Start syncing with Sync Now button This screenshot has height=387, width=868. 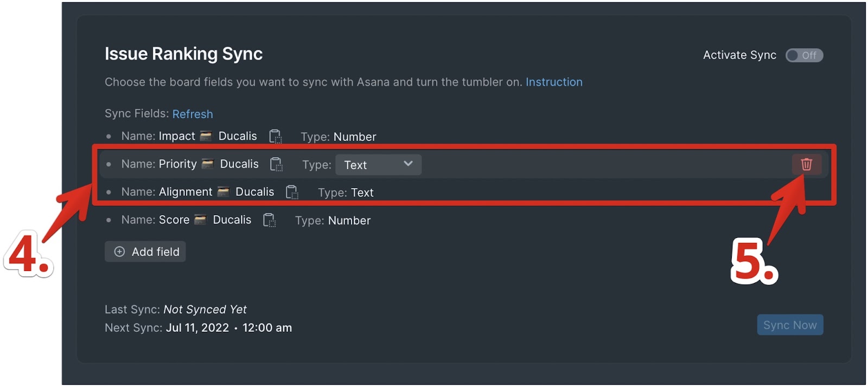point(790,325)
